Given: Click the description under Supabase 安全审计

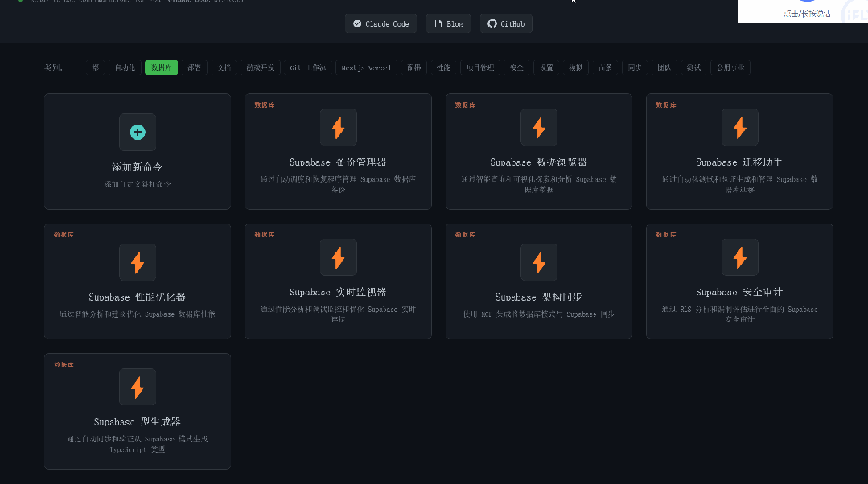Looking at the screenshot, I should 739,314.
